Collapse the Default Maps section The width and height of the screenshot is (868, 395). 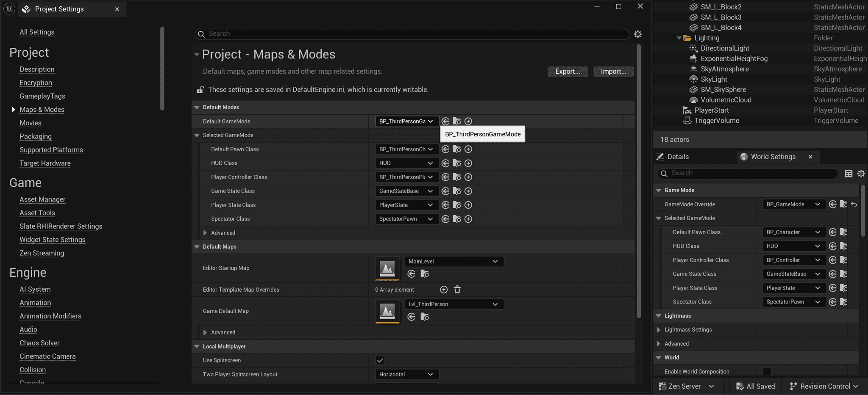click(197, 247)
